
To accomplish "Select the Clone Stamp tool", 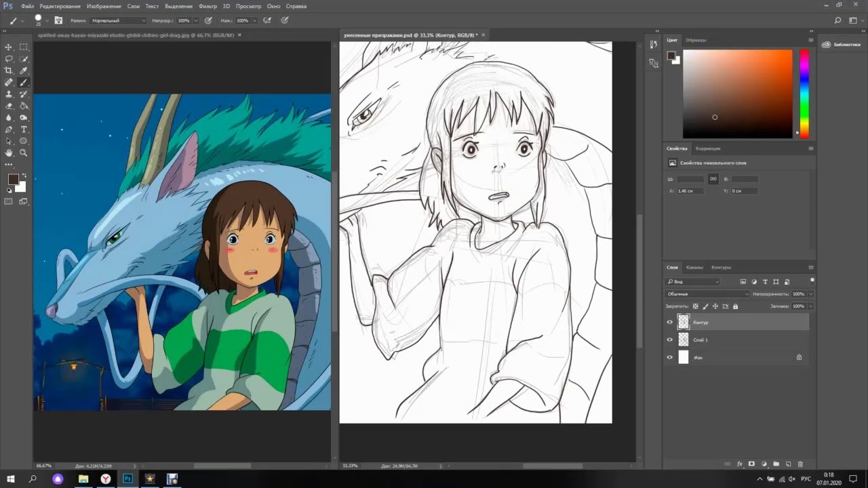I will click(x=9, y=94).
